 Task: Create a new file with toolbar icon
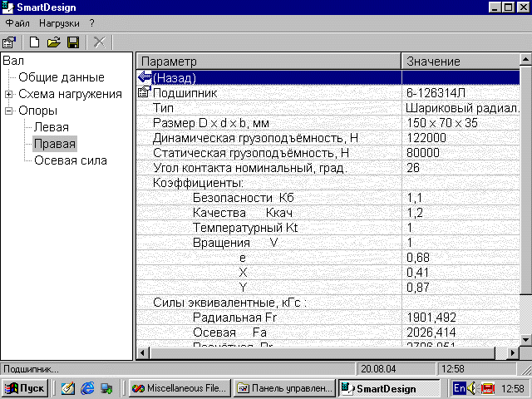[x=34, y=42]
